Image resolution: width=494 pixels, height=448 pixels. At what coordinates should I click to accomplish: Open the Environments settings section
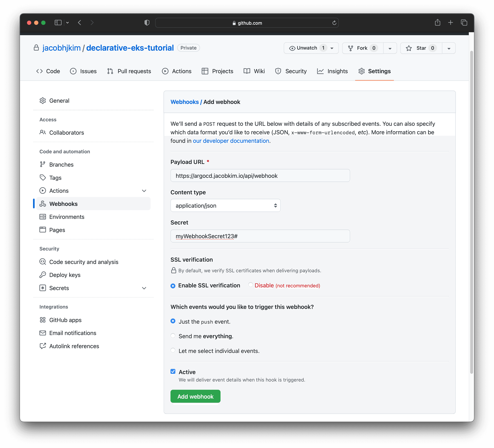coord(67,217)
